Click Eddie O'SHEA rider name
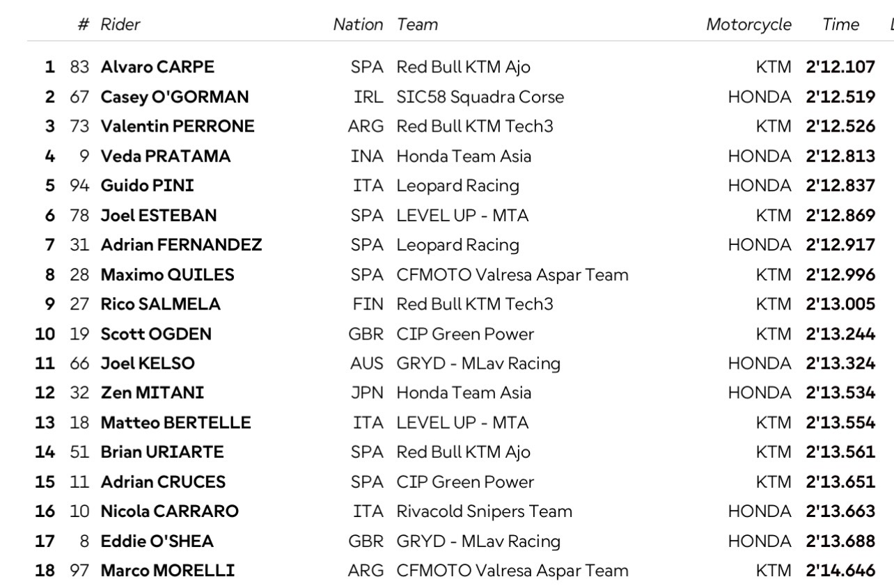Viewport: 894px width, 588px height. pos(157,541)
